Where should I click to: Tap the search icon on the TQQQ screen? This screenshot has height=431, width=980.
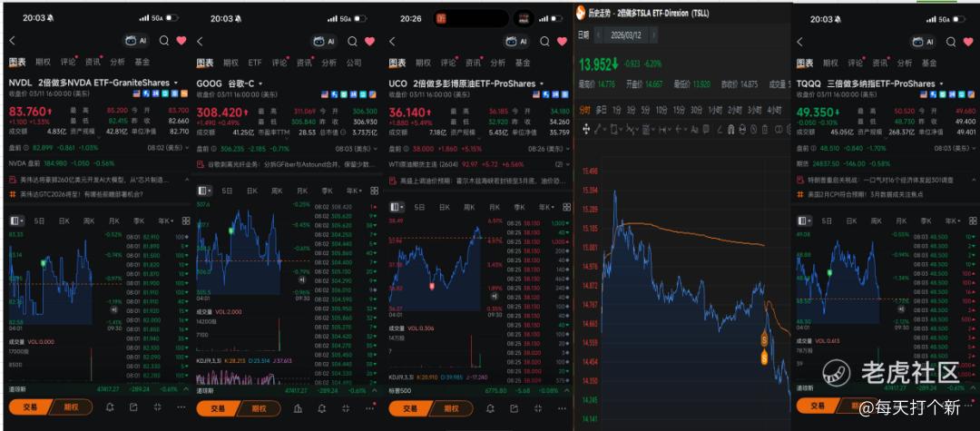pyautogui.click(x=951, y=42)
